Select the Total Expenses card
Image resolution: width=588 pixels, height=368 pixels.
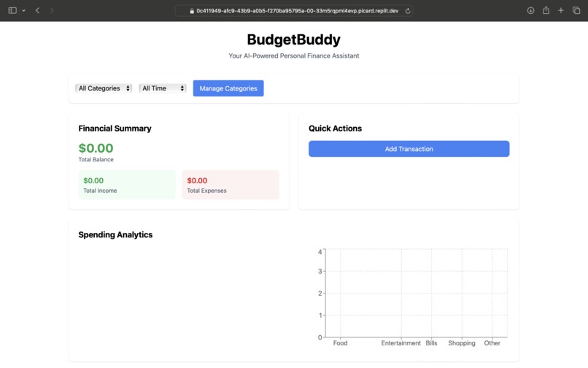click(x=231, y=185)
